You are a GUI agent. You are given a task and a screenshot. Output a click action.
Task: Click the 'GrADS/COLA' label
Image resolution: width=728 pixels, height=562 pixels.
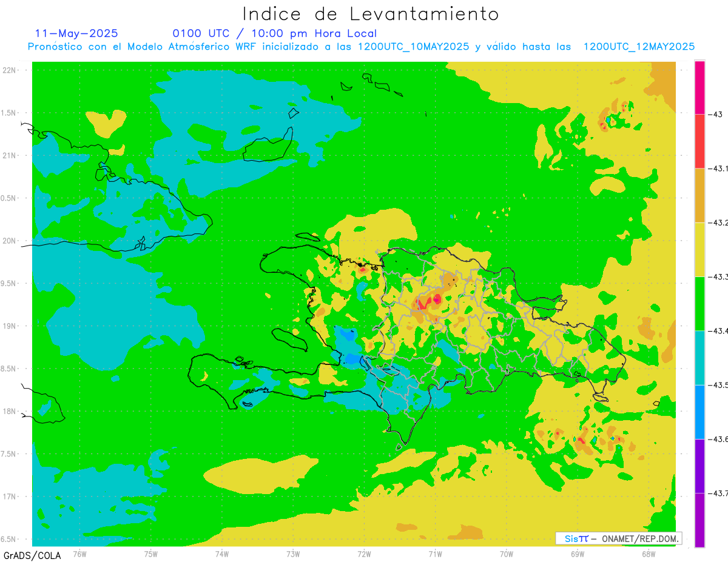coord(32,555)
